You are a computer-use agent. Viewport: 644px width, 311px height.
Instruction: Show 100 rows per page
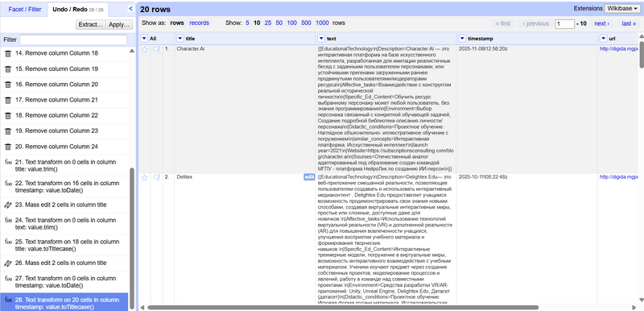tap(292, 23)
